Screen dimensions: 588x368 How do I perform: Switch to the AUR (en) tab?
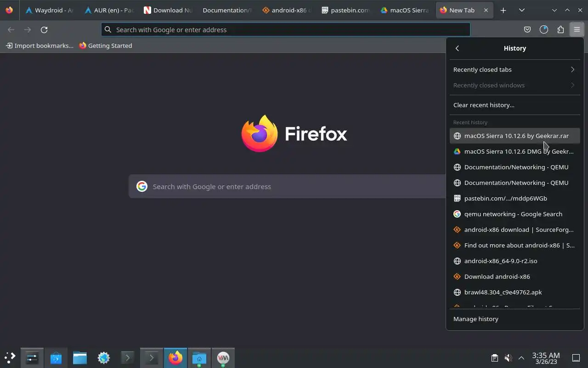(109, 10)
